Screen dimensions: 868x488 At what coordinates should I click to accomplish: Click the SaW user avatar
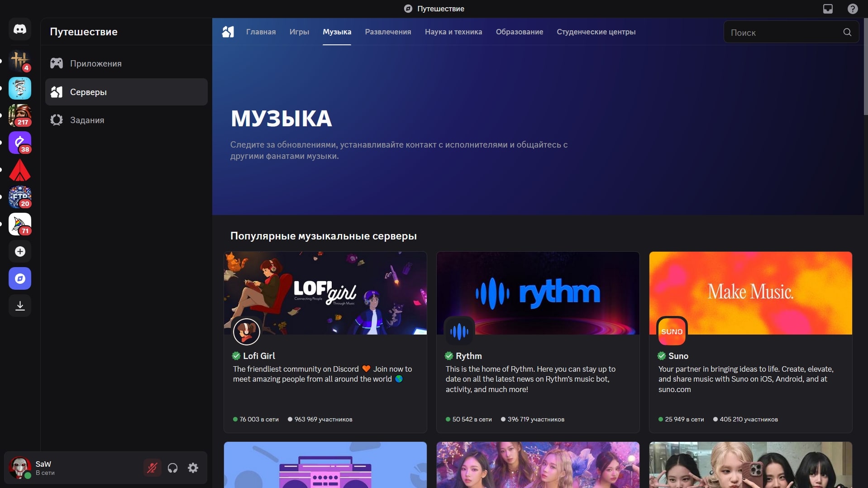(x=20, y=468)
